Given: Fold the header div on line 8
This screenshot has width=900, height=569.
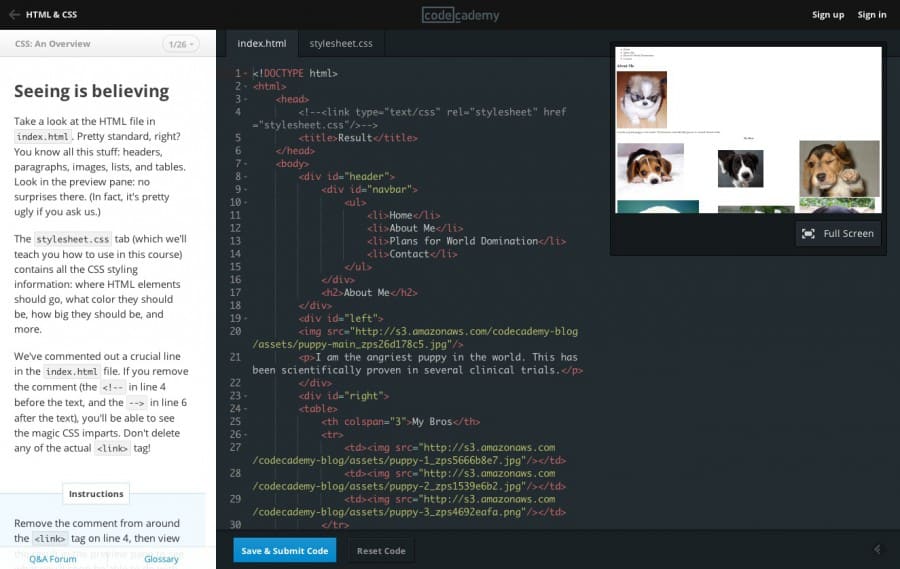Looking at the screenshot, I should [245, 176].
